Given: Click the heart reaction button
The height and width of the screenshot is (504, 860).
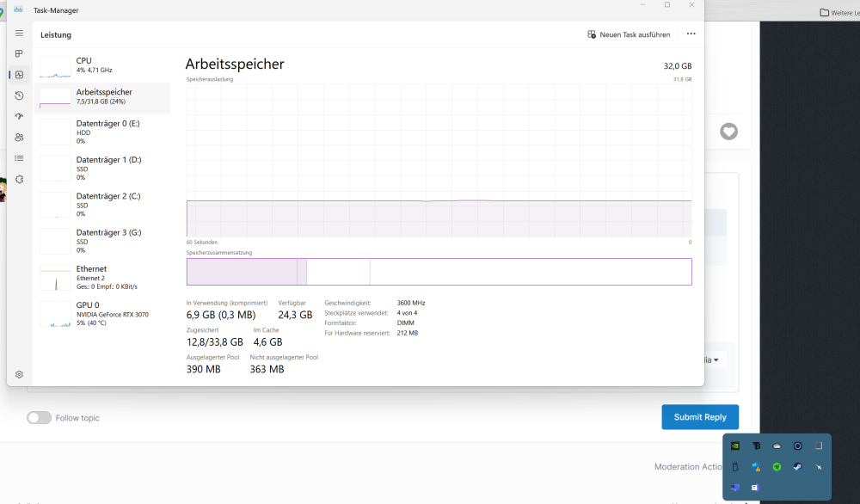Looking at the screenshot, I should click(728, 132).
